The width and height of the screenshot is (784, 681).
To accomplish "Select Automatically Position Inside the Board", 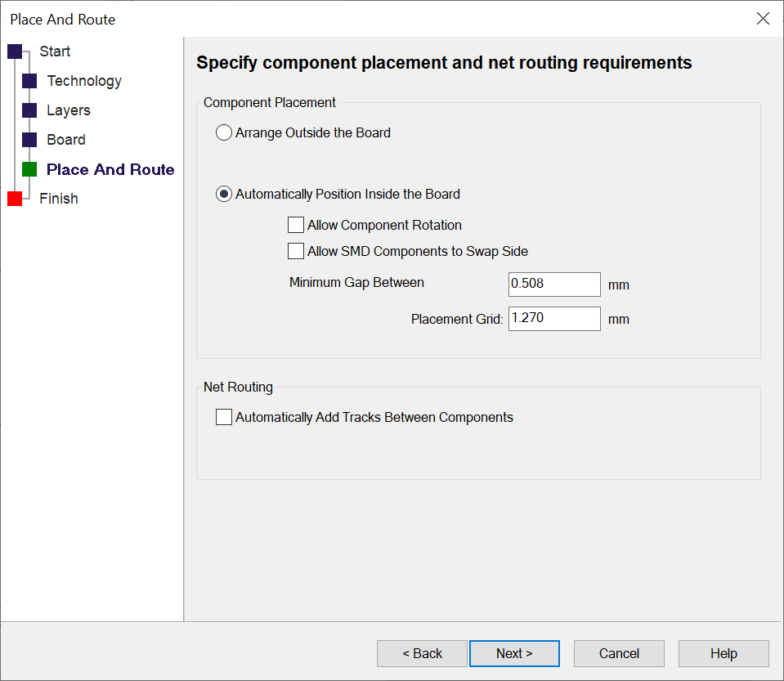I will pos(223,195).
